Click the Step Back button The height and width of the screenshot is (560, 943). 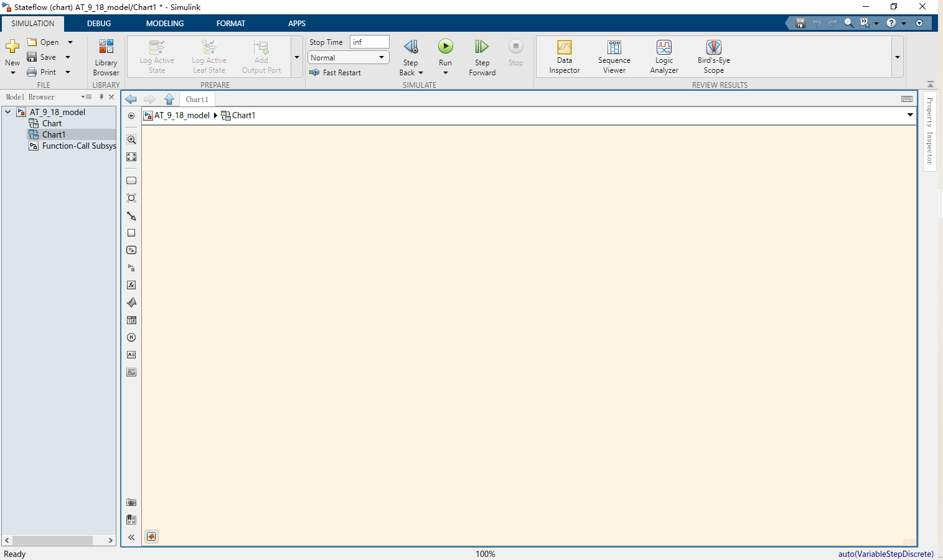pos(411,51)
